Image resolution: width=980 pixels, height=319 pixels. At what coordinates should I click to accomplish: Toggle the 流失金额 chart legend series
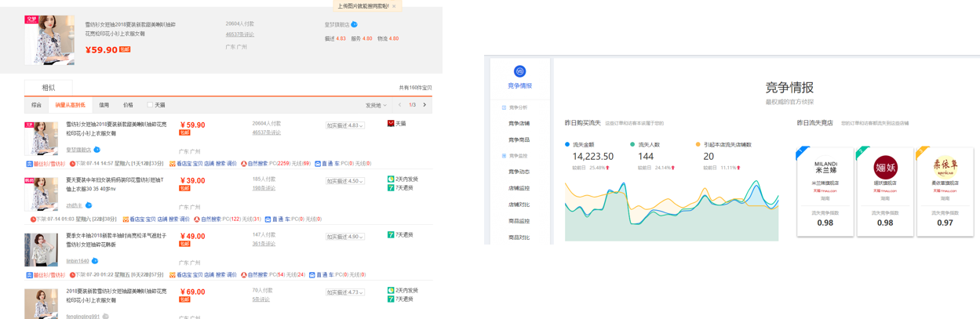click(568, 145)
